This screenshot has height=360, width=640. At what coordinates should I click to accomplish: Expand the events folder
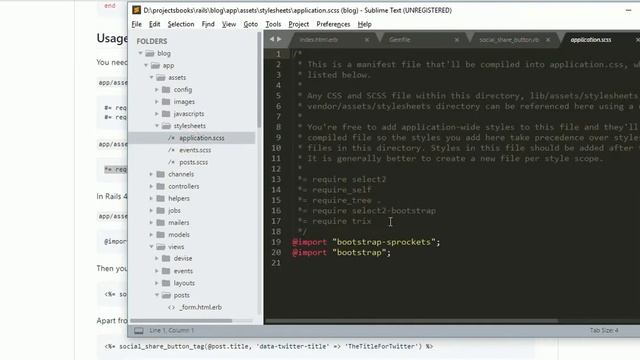click(x=157, y=271)
